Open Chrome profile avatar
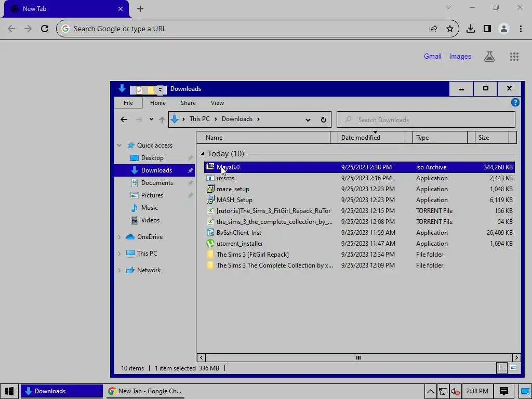 pos(504,29)
